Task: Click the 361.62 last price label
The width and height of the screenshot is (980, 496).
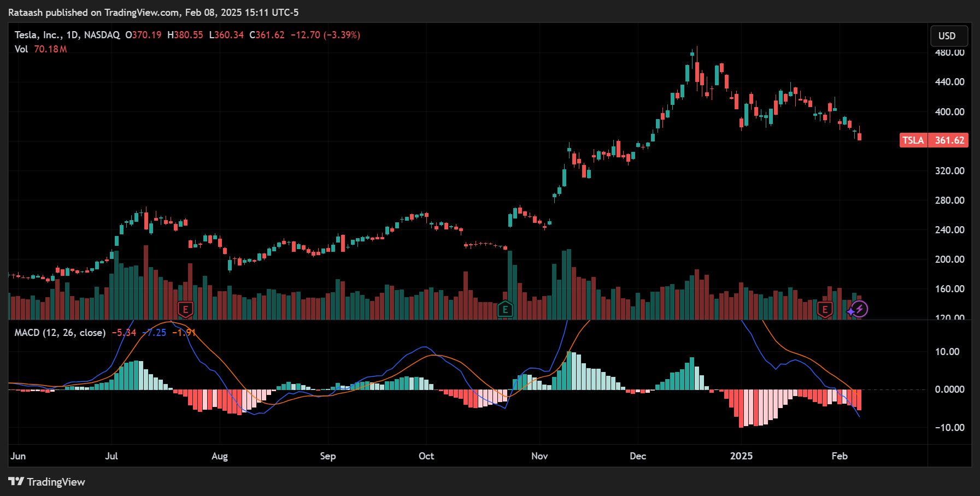Action: pos(949,140)
